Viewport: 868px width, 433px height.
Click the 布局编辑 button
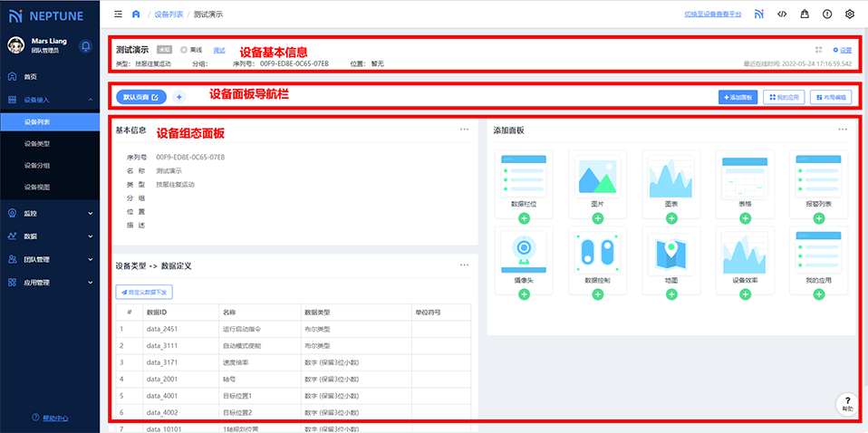pyautogui.click(x=830, y=97)
